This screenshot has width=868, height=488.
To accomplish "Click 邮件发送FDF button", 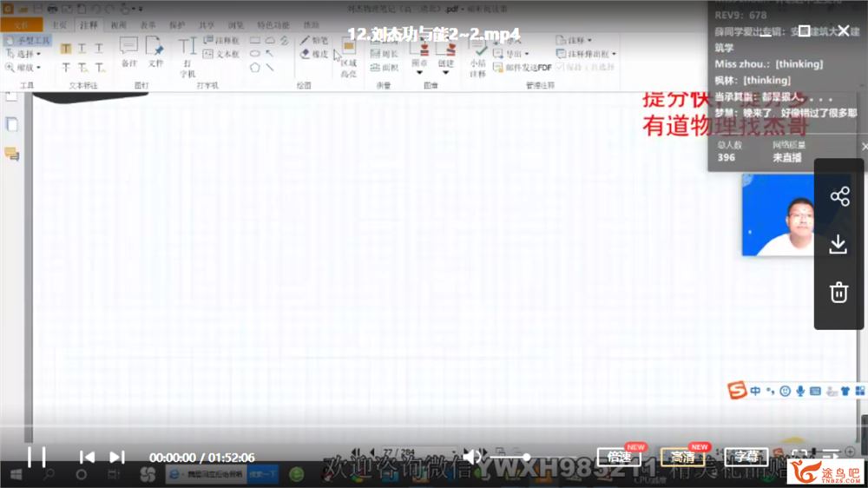I will click(x=522, y=68).
